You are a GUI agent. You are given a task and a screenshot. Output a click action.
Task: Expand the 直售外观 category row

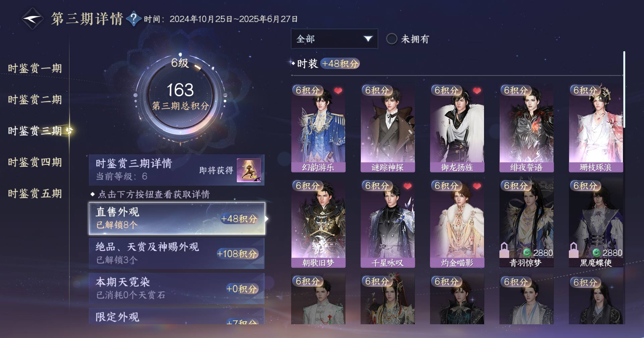177,218
